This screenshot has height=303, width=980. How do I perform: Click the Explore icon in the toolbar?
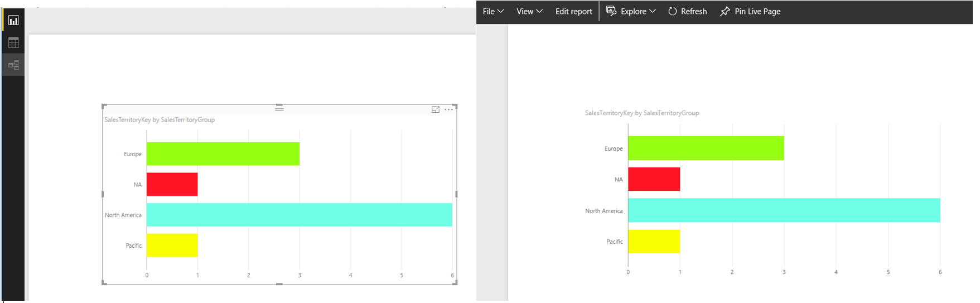pos(611,11)
